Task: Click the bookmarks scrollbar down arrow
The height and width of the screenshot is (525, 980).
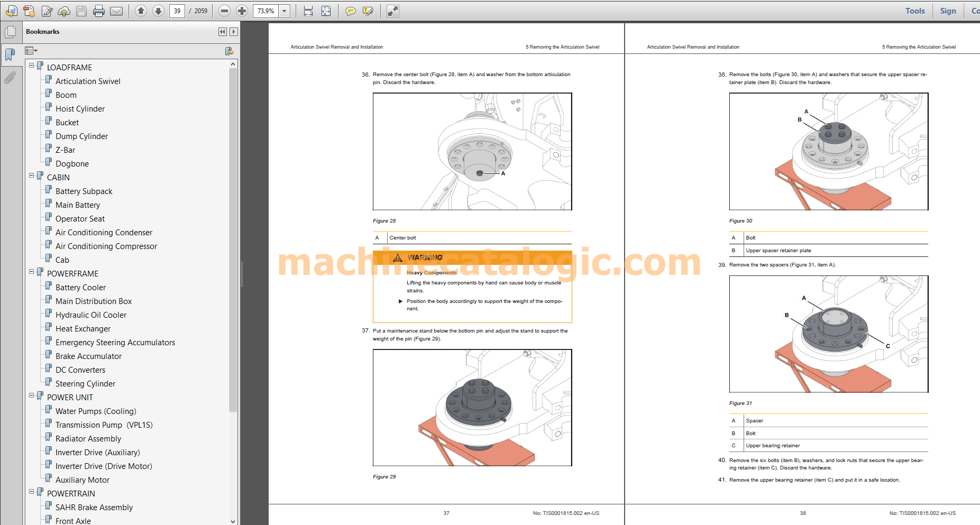Action: click(x=233, y=521)
